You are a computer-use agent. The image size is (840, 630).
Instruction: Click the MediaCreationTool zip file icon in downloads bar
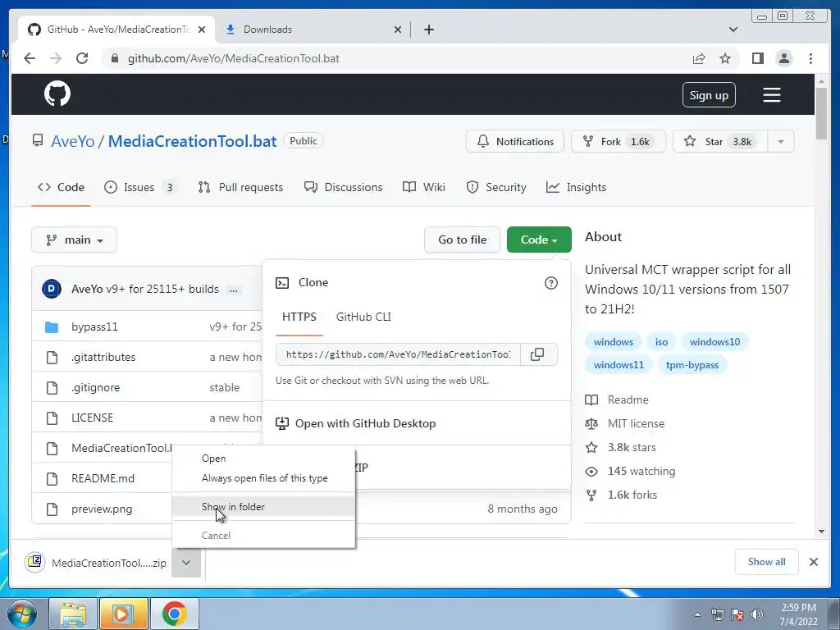35,561
